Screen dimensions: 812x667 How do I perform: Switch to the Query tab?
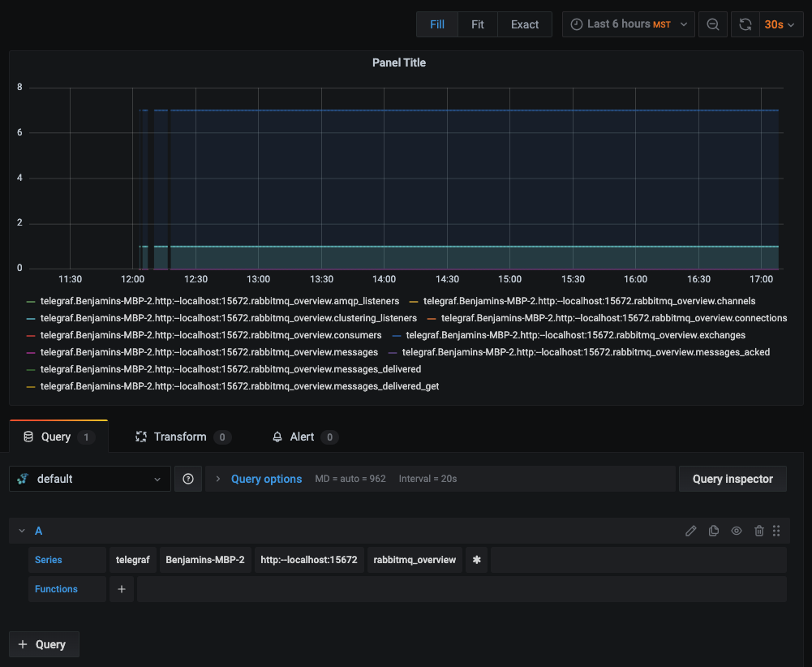point(58,437)
